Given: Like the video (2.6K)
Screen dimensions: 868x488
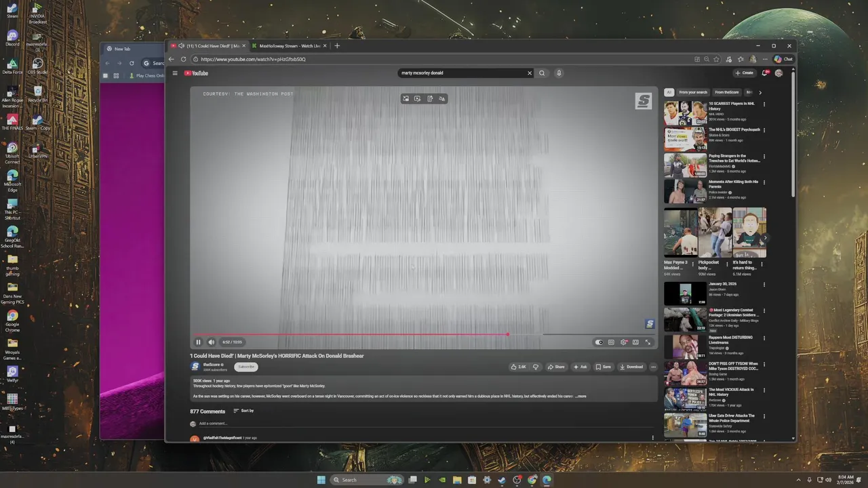Looking at the screenshot, I should point(519,367).
